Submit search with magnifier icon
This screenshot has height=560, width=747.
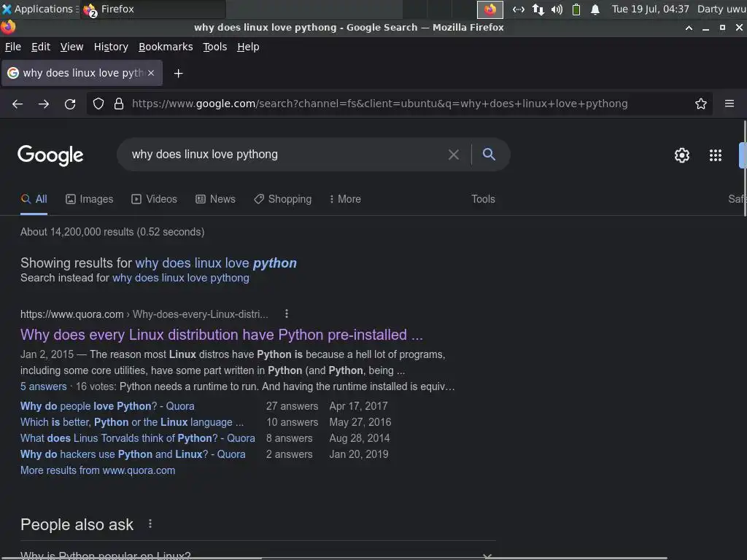pos(489,154)
